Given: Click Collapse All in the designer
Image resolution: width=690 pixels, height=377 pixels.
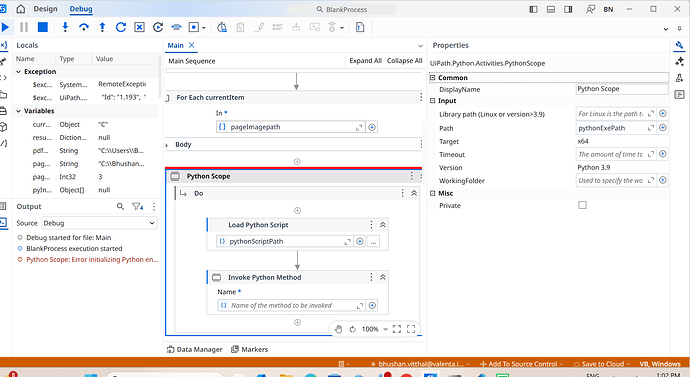Looking at the screenshot, I should tap(404, 61).
